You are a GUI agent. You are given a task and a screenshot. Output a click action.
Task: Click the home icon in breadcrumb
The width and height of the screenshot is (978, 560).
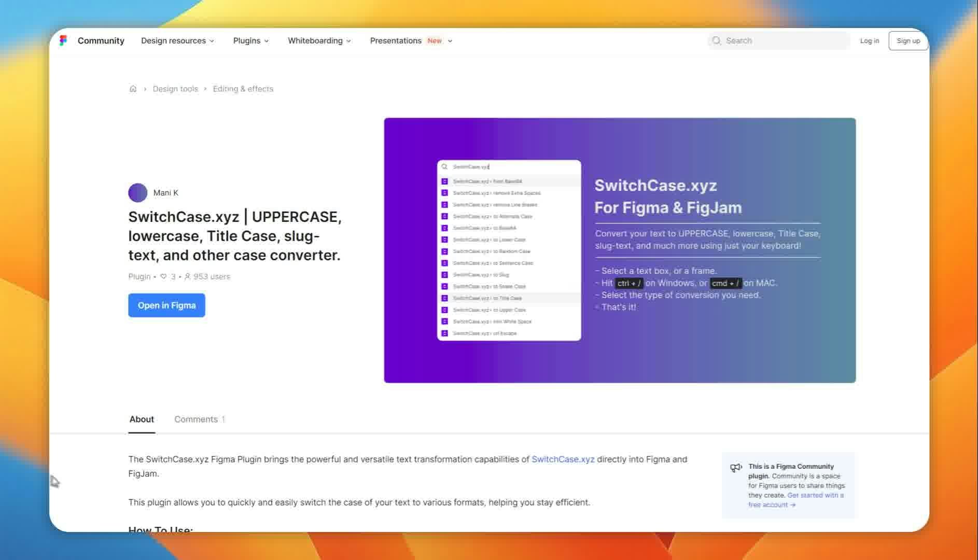coord(133,89)
